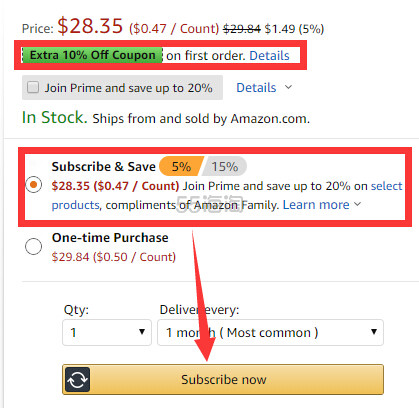
Task: Expand the Prime Details disclosure link
Action: point(256,88)
